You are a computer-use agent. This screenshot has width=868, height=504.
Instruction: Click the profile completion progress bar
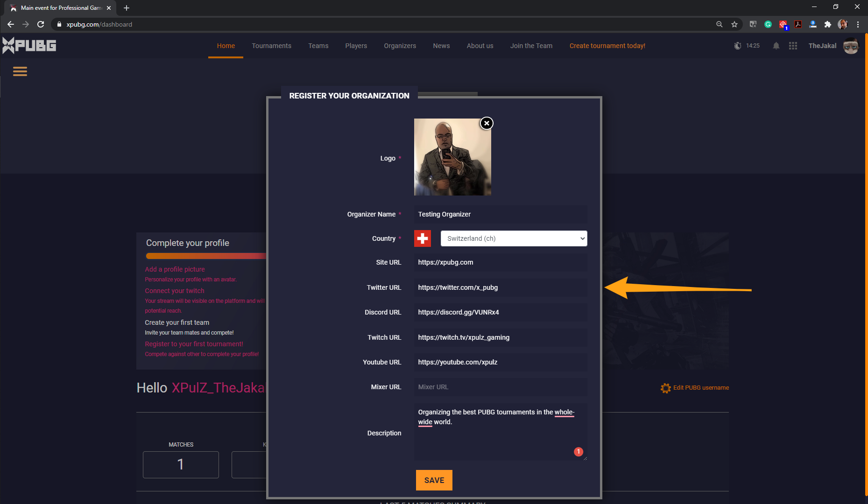(x=206, y=256)
